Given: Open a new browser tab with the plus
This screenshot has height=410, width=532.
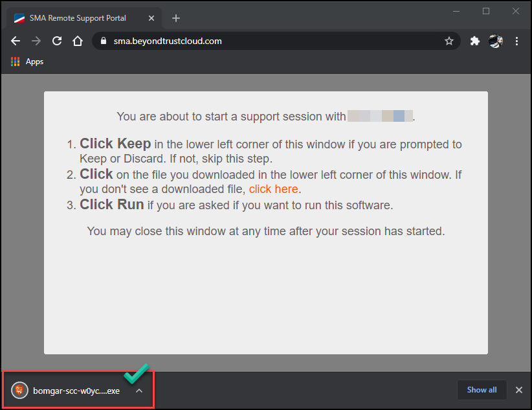Looking at the screenshot, I should (x=175, y=17).
